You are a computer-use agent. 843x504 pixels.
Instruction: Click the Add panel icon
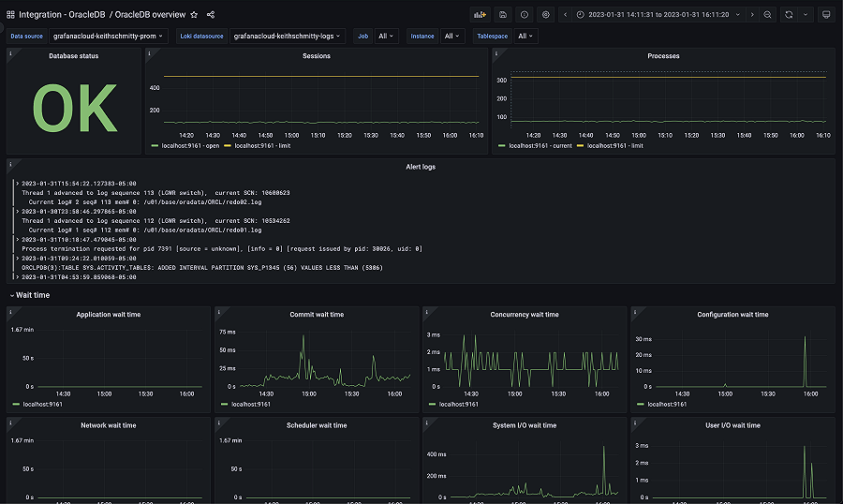pos(481,15)
